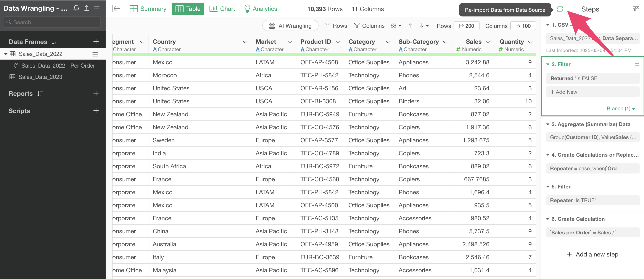Open the Country column menu

(x=245, y=42)
